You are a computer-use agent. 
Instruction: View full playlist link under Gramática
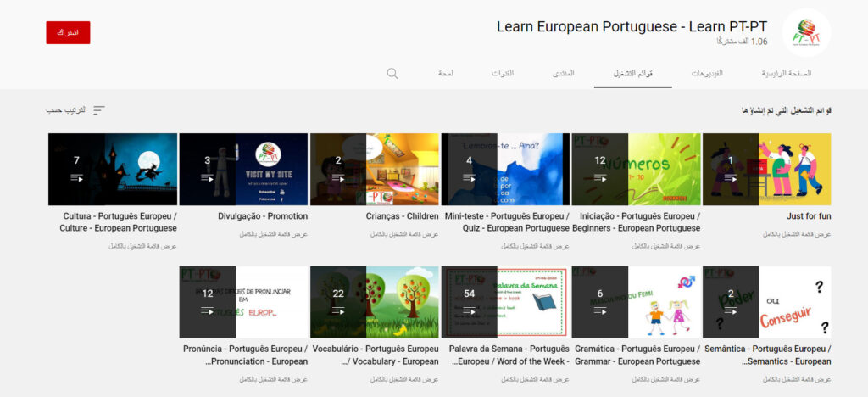666,380
